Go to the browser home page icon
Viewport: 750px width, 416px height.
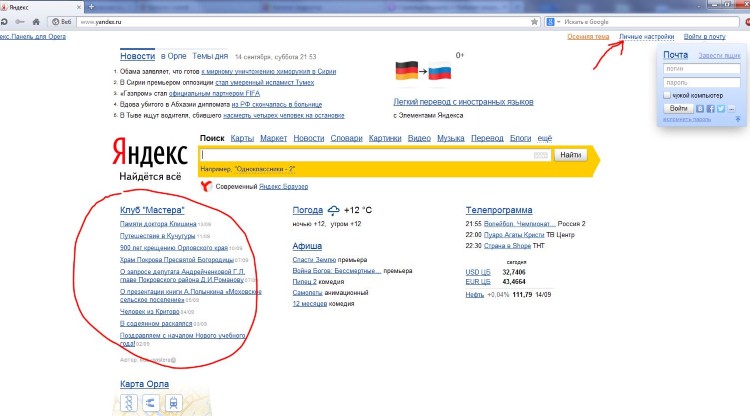coord(36,22)
